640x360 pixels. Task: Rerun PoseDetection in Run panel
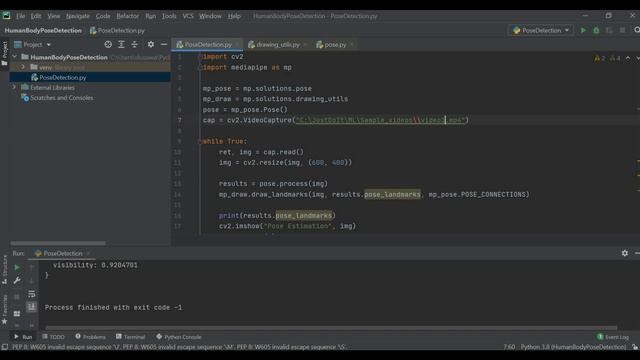pos(17,267)
